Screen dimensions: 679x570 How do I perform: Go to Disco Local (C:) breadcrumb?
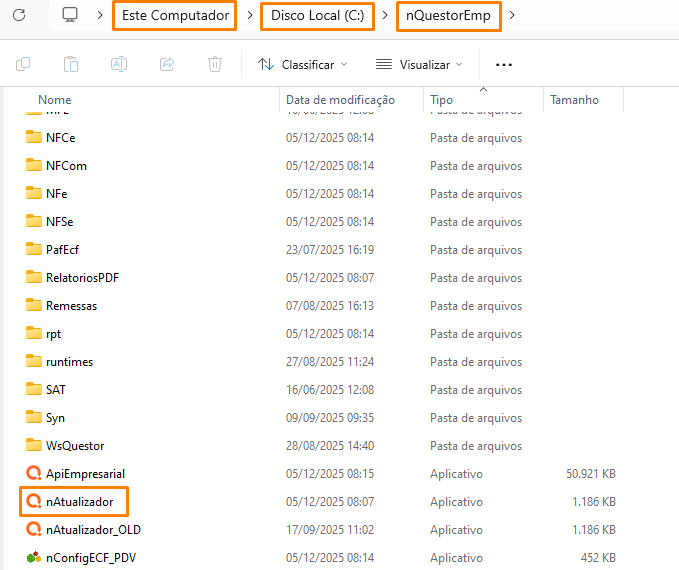tap(317, 15)
